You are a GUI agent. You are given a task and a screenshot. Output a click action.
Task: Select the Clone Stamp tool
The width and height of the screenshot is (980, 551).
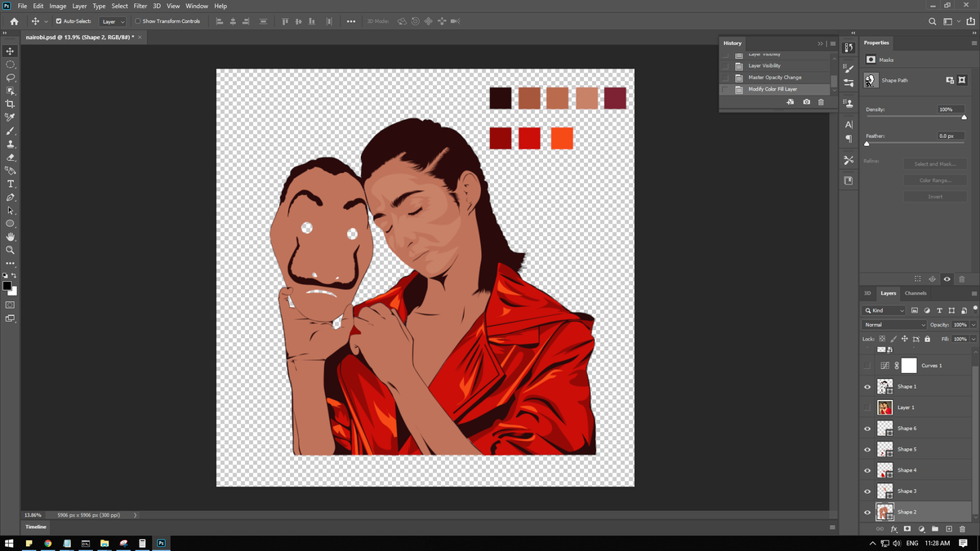(x=10, y=144)
